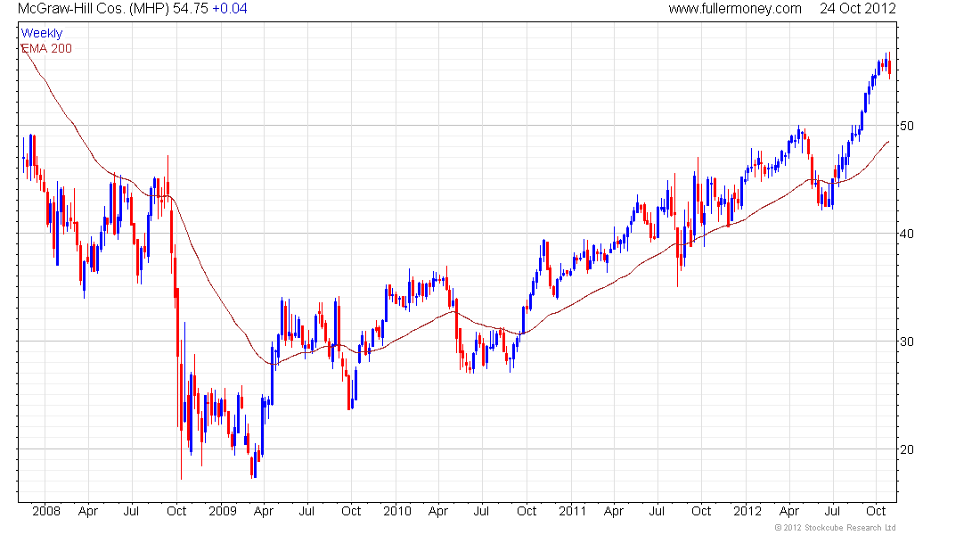This screenshot has width=980, height=535.
Task: Click the 40 price axis label
Action: click(906, 234)
